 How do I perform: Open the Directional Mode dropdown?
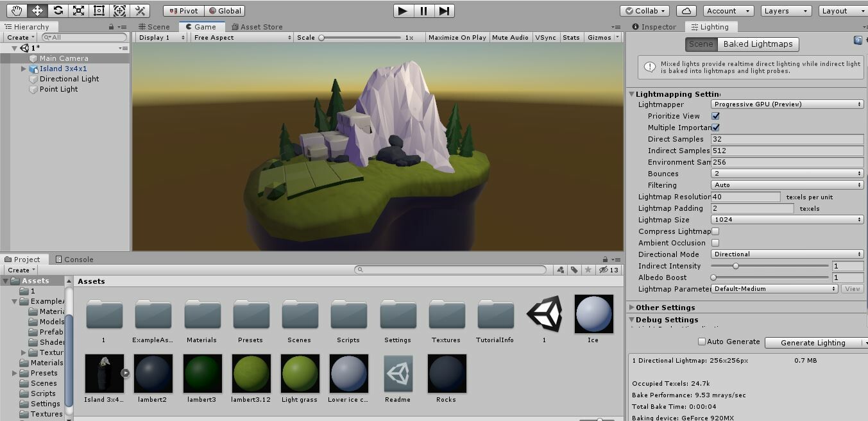click(787, 254)
